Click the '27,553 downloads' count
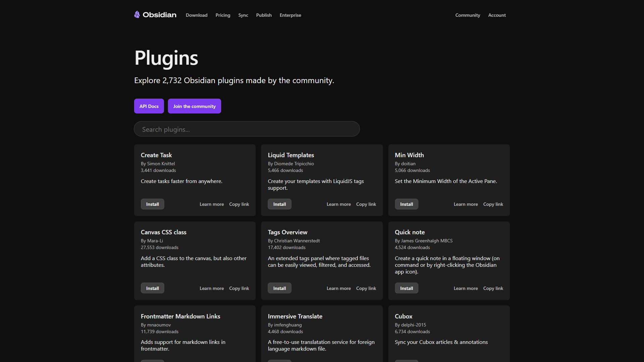This screenshot has height=362, width=644. click(x=160, y=247)
